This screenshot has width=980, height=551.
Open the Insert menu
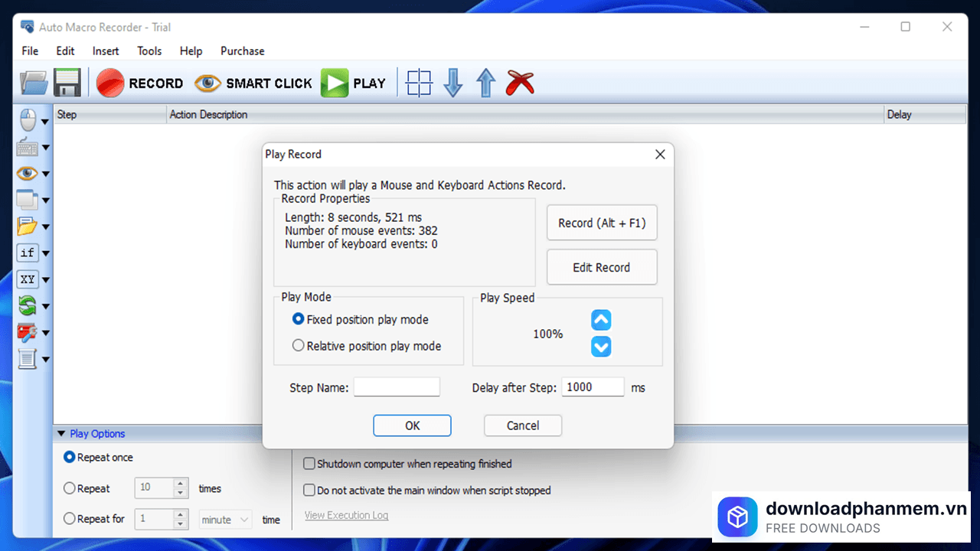[106, 51]
